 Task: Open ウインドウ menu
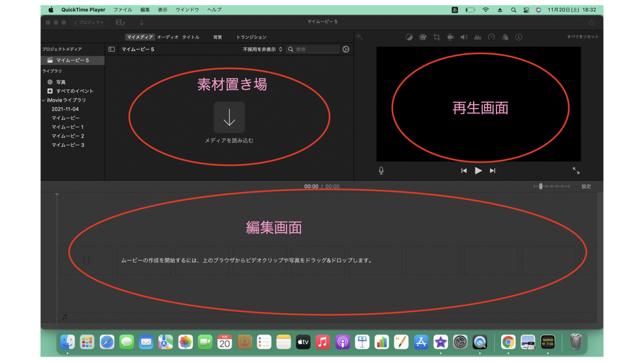click(187, 10)
